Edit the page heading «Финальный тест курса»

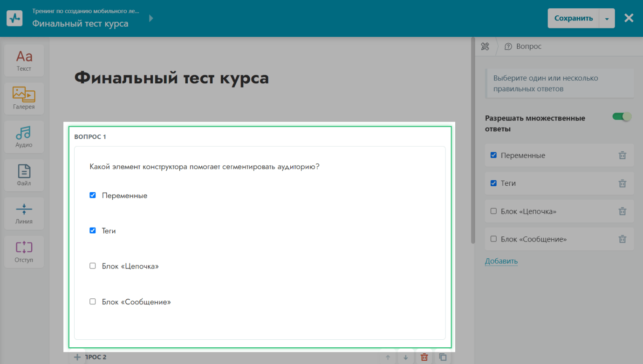point(171,77)
